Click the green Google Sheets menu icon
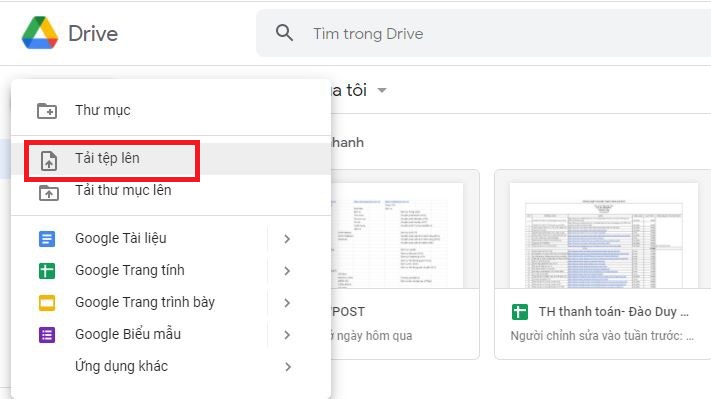This screenshot has height=399, width=711. (47, 271)
